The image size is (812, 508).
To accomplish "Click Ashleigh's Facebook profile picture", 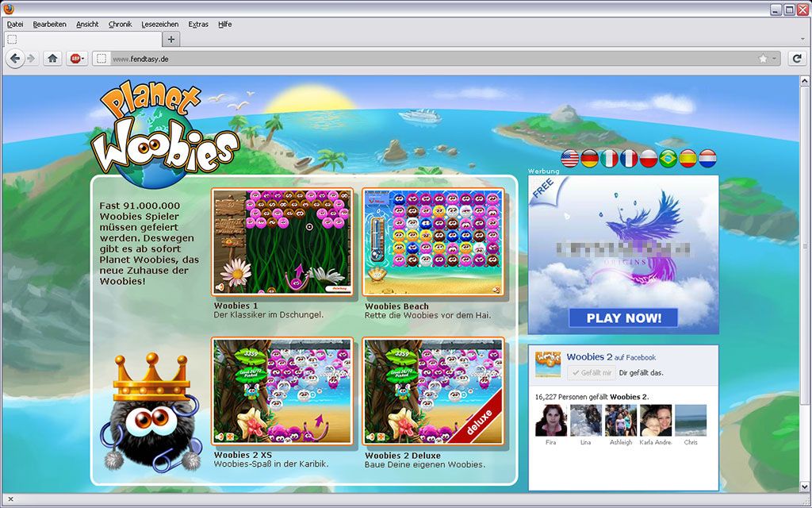I will click(621, 421).
